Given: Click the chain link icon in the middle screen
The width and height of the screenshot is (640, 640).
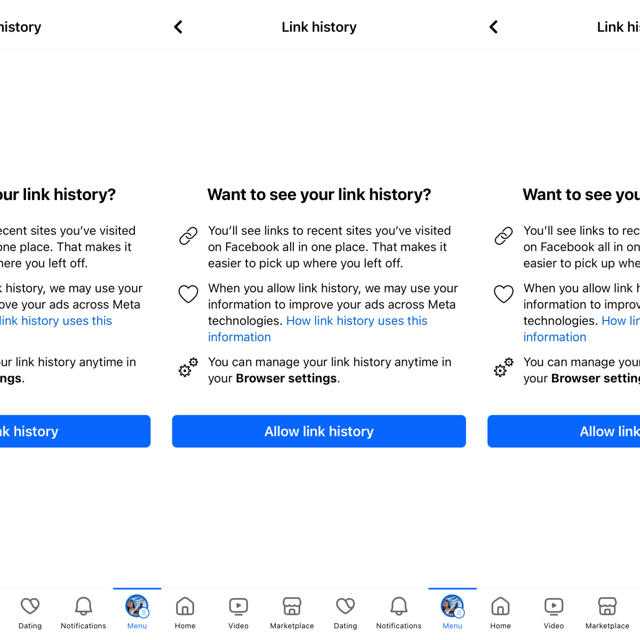Looking at the screenshot, I should [188, 236].
